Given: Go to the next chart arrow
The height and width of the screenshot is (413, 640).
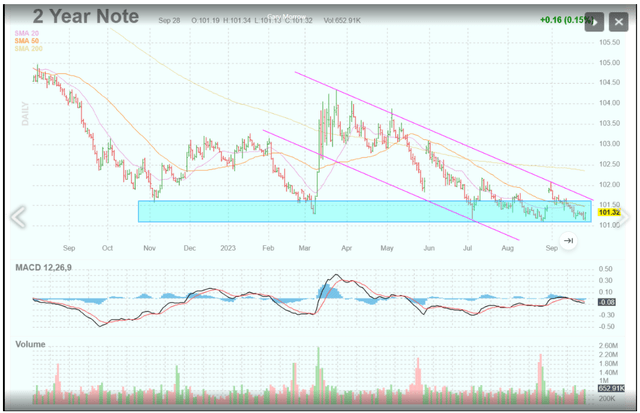Looking at the screenshot, I should coord(624,216).
